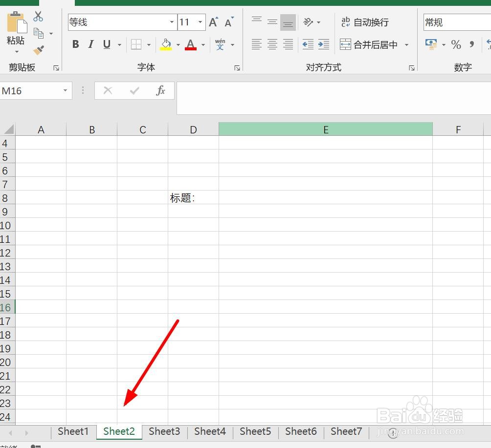Screen dimensions: 491x448
Task: Click the new sheet plus button
Action: [x=393, y=433]
